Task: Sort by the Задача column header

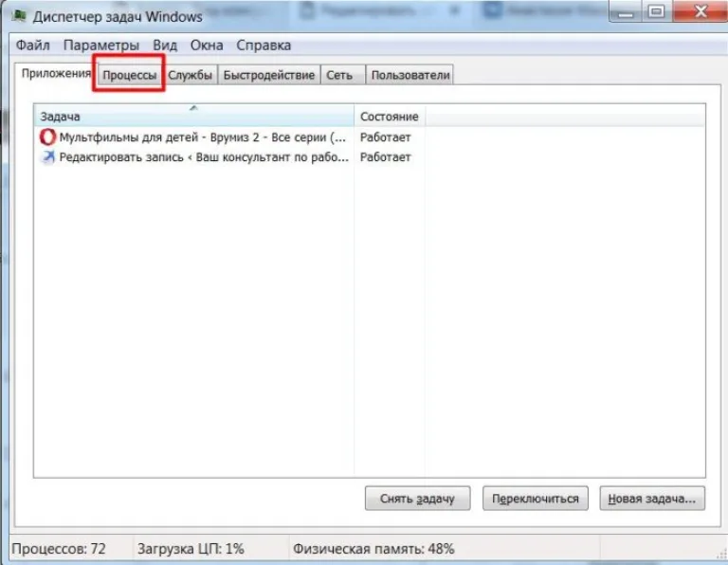Action: click(193, 116)
